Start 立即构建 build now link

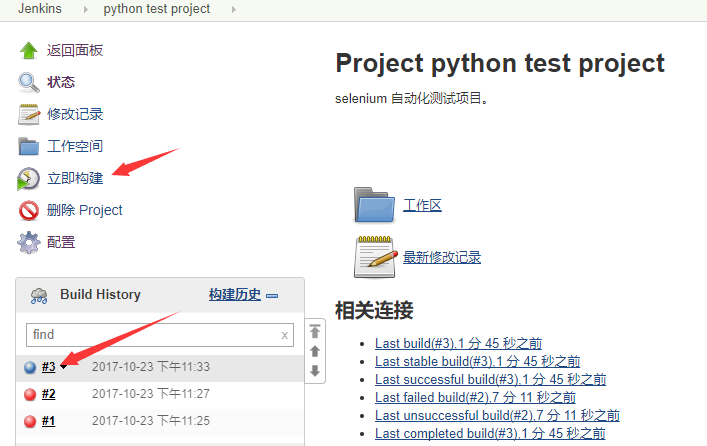pos(75,178)
